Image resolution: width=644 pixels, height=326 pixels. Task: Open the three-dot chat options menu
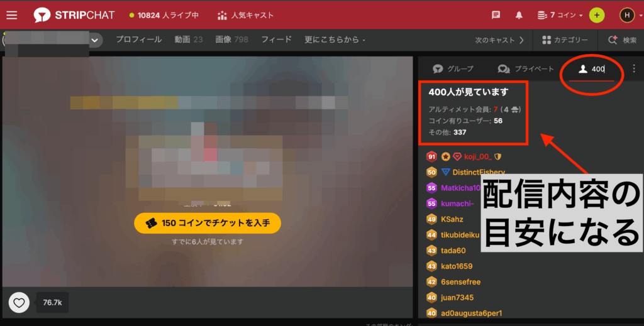click(634, 68)
